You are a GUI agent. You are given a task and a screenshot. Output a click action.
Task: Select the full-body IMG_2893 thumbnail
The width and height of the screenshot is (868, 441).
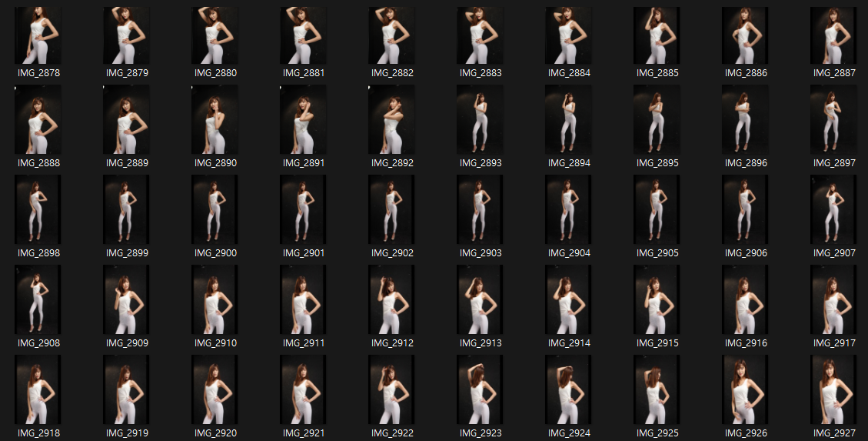481,119
